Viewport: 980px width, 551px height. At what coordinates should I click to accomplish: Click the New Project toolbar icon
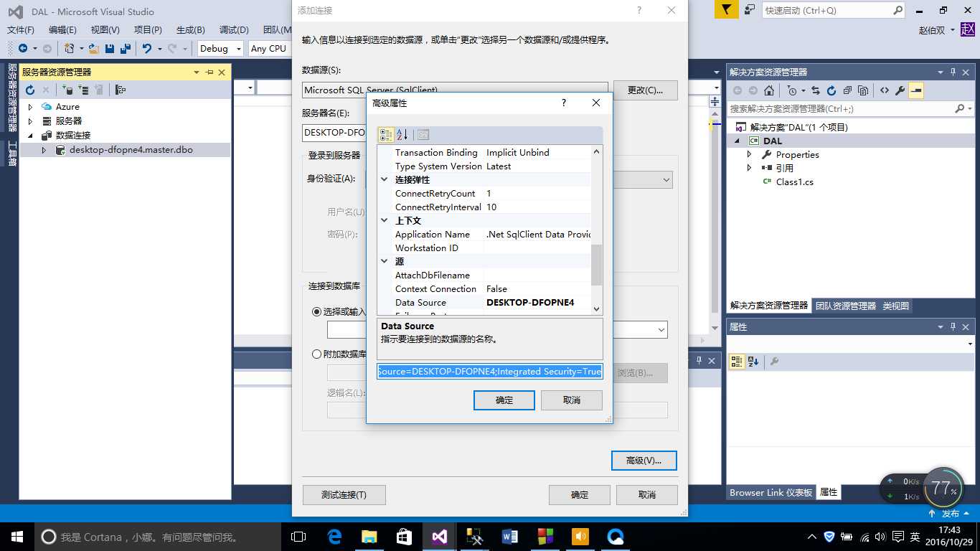70,49
